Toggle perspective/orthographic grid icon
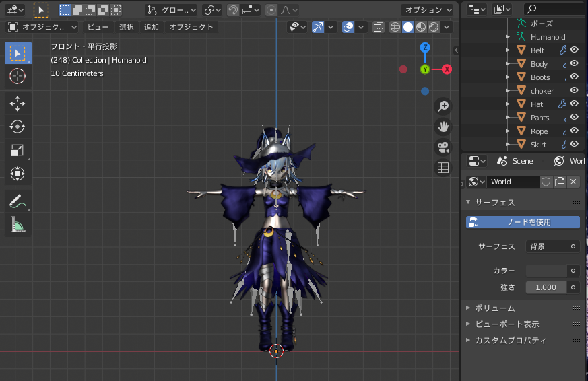The width and height of the screenshot is (588, 381). 443,168
